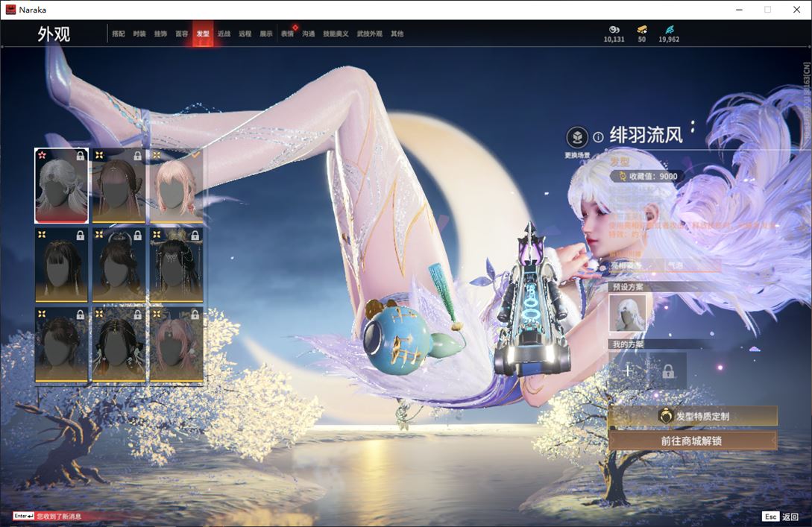812x527 pixels.
Task: Select the black blunt-bangs hairstyle, middle-left card
Action: (62, 265)
